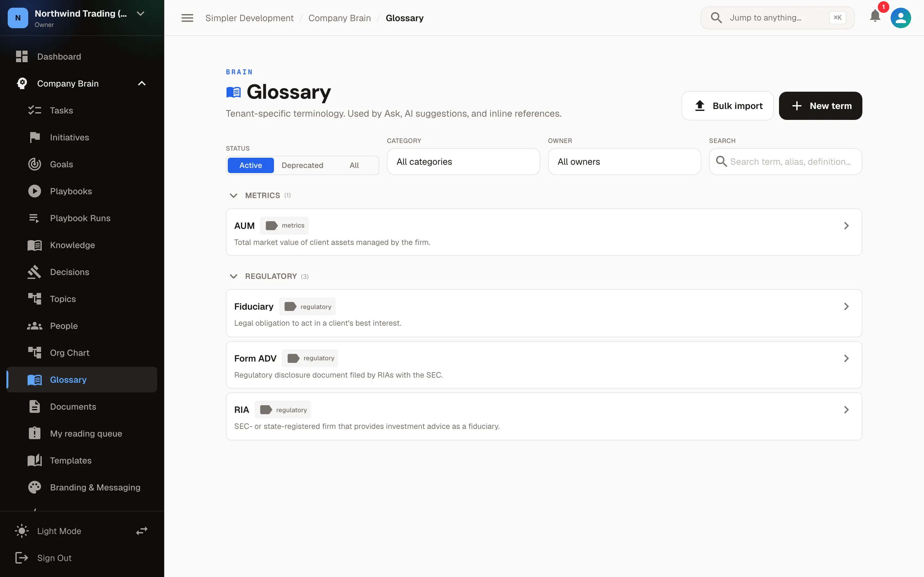Toggle the hamburger menu icon
Screen dimensions: 924x577
(187, 18)
